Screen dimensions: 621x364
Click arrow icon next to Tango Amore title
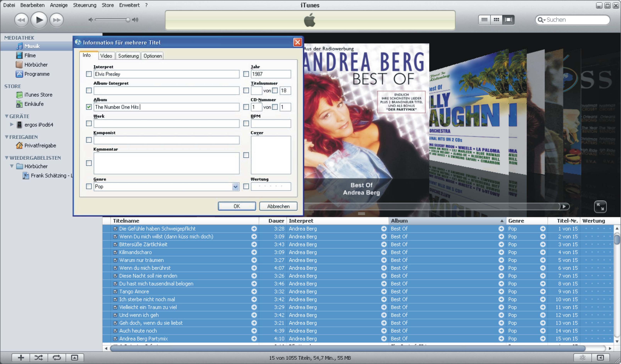tap(254, 292)
